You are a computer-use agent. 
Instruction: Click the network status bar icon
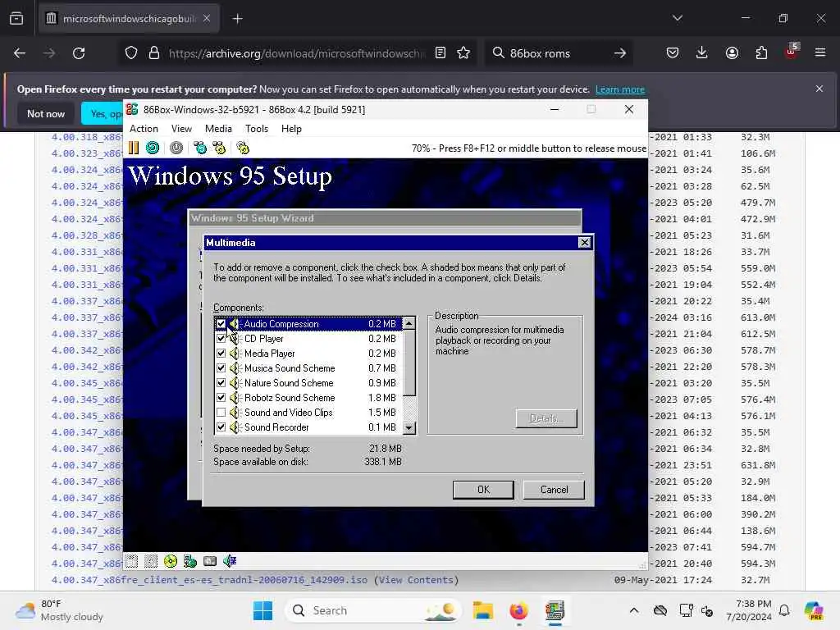click(190, 561)
